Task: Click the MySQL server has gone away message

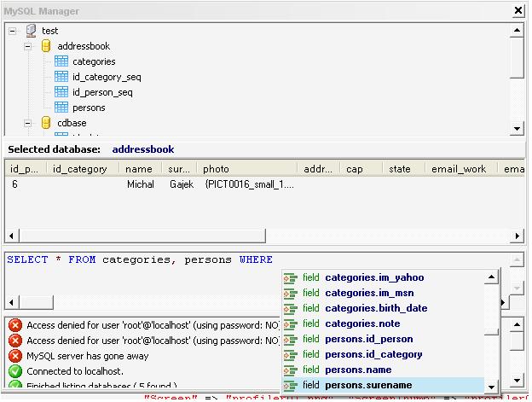Action: tap(88, 356)
